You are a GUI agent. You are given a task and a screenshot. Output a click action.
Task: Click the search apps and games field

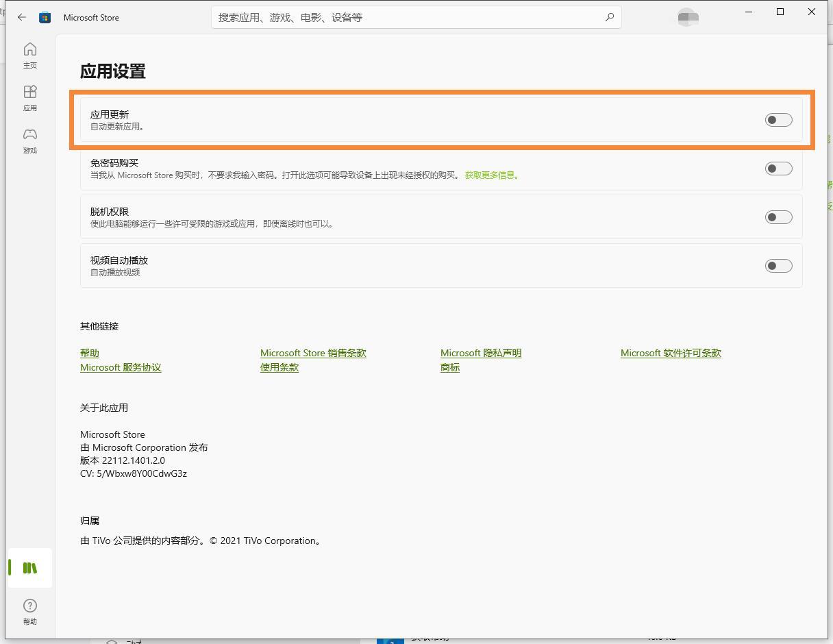[x=411, y=17]
